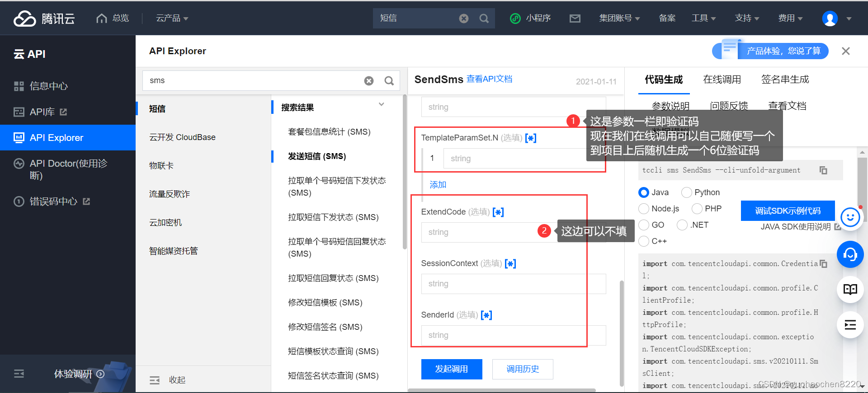Viewport: 868px width, 393px height.
Task: Click 添加 parameter link
Action: tap(438, 185)
